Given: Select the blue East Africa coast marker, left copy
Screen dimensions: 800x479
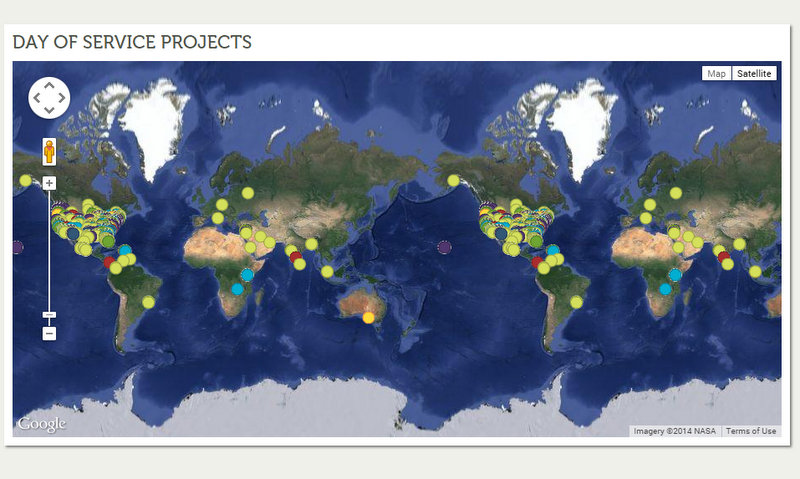Looking at the screenshot, I should 247,275.
